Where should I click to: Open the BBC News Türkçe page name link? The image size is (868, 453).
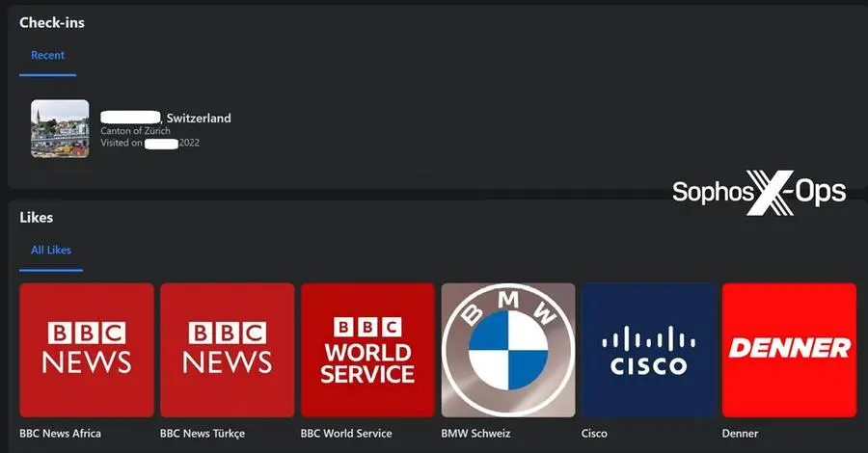pyautogui.click(x=203, y=433)
